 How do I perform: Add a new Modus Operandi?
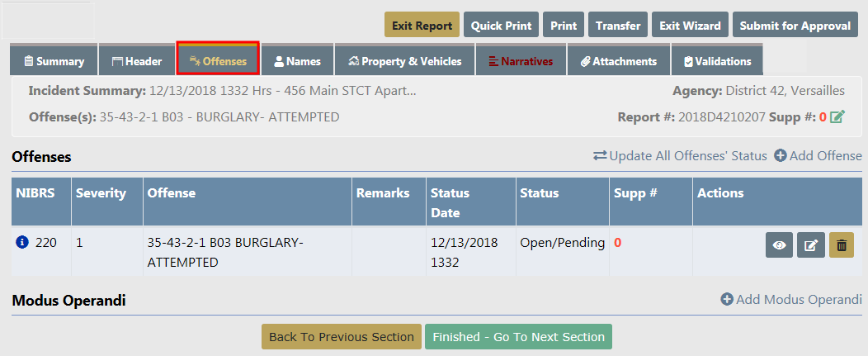[x=791, y=300]
